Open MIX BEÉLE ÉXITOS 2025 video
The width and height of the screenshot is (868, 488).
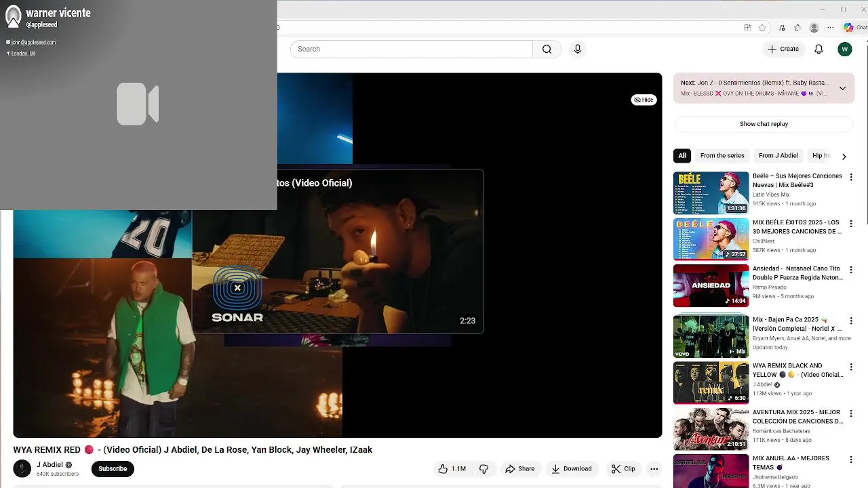(711, 239)
